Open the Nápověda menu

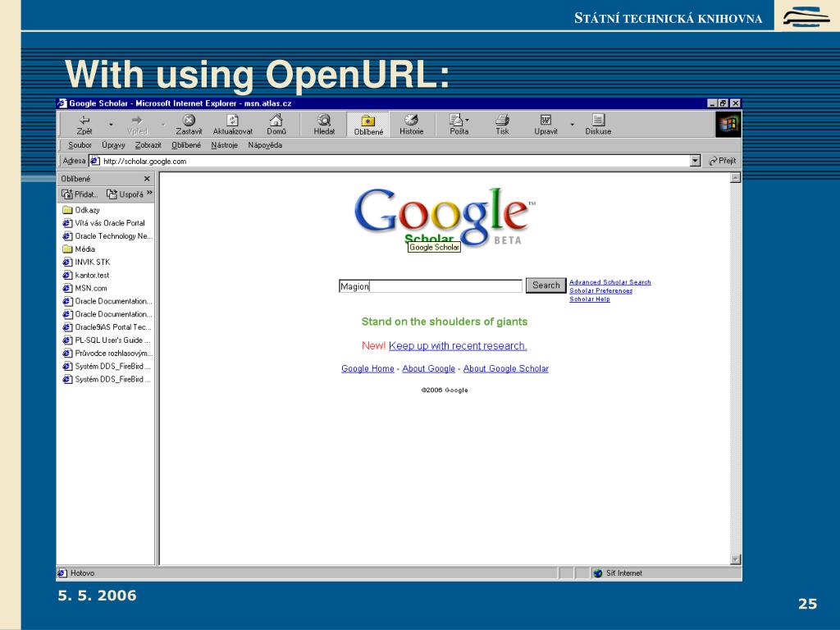point(265,145)
